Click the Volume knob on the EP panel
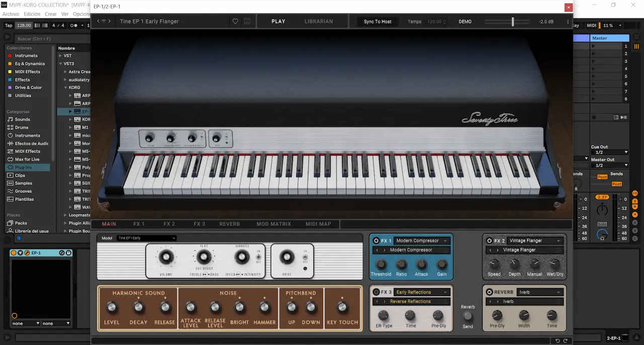644x345 pixels. (x=166, y=257)
